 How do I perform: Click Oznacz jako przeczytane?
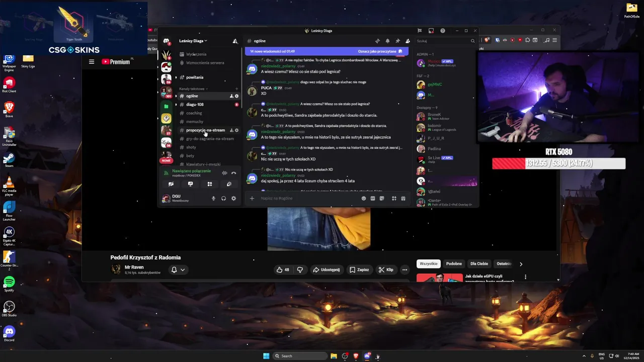pos(380,51)
